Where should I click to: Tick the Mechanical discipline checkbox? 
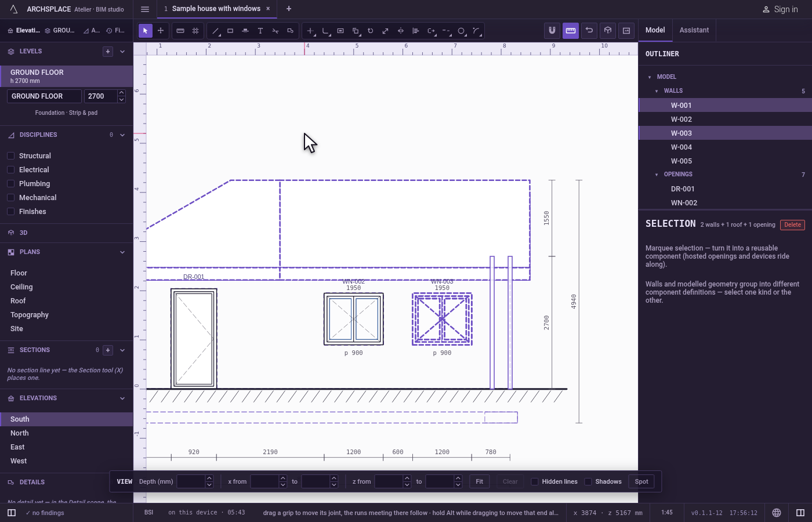[x=10, y=198]
